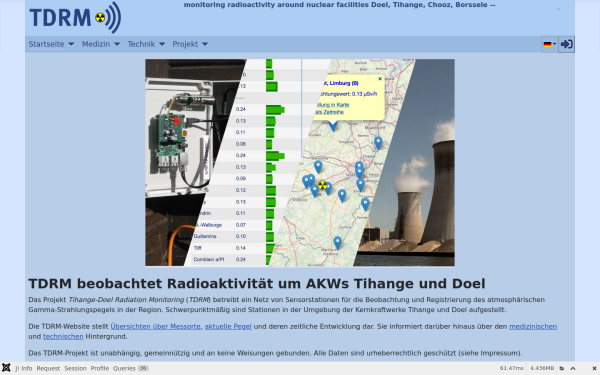Image resolution: width=600 pixels, height=375 pixels.
Task: Open the Queries debug tab
Action: 130,368
